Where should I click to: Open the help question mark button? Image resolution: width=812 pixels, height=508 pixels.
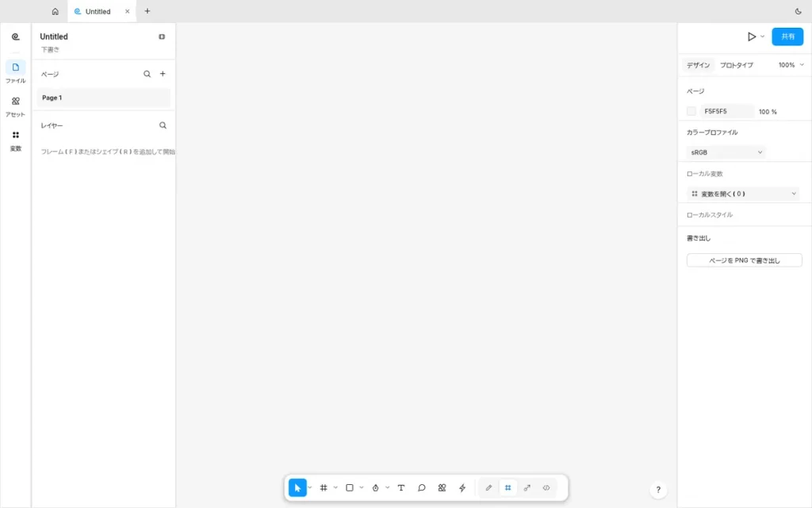coord(658,490)
